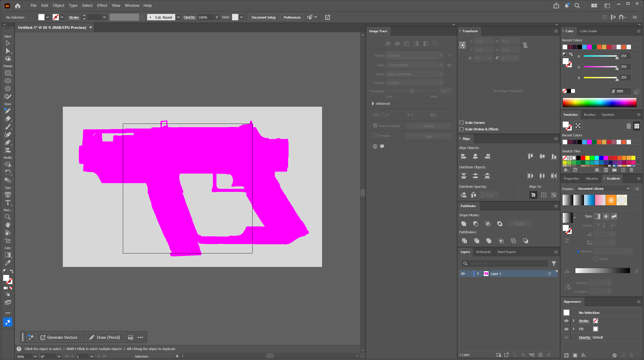Select the Direct Selection tool
The width and height of the screenshot is (644, 360).
(x=8, y=51)
